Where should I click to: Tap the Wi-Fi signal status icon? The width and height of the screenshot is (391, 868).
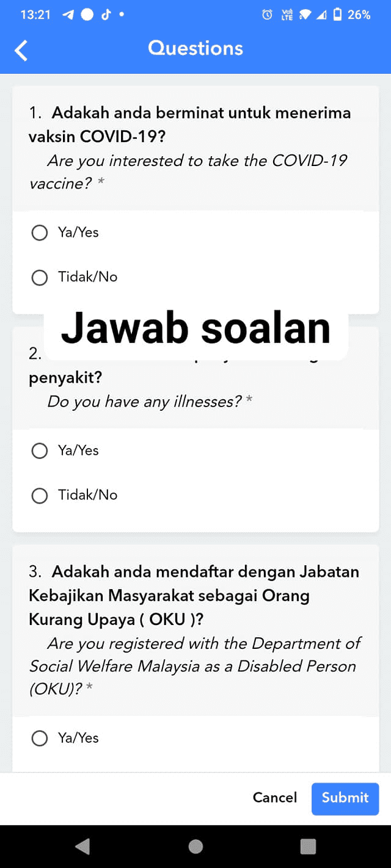[x=304, y=15]
